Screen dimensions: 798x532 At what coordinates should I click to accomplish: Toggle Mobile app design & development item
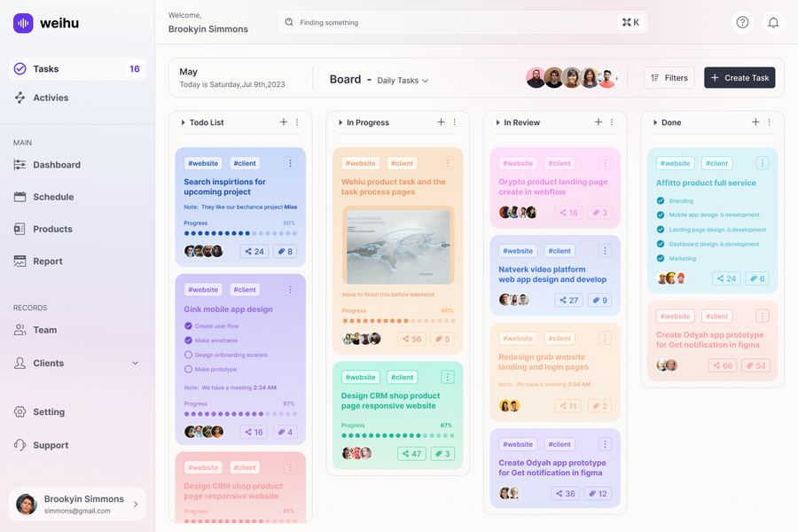click(x=660, y=215)
